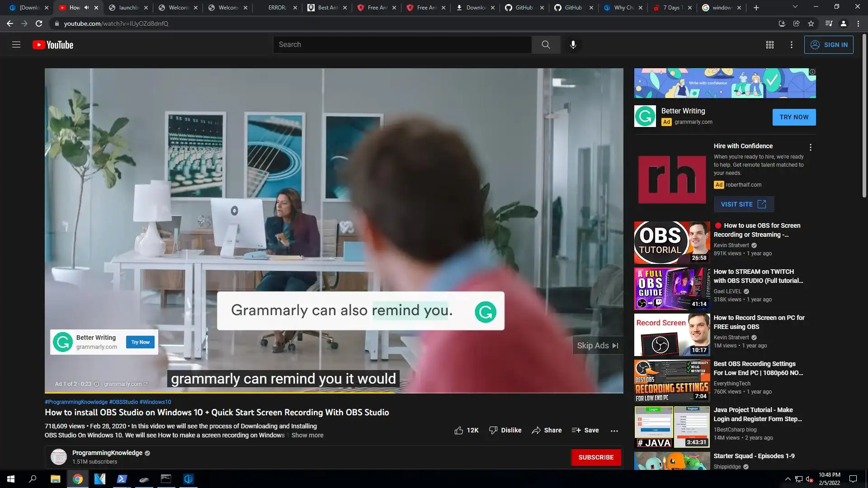Subscribe to the ProgrammingKnowledge channel
Image resolution: width=868 pixels, height=488 pixels.
click(596, 457)
